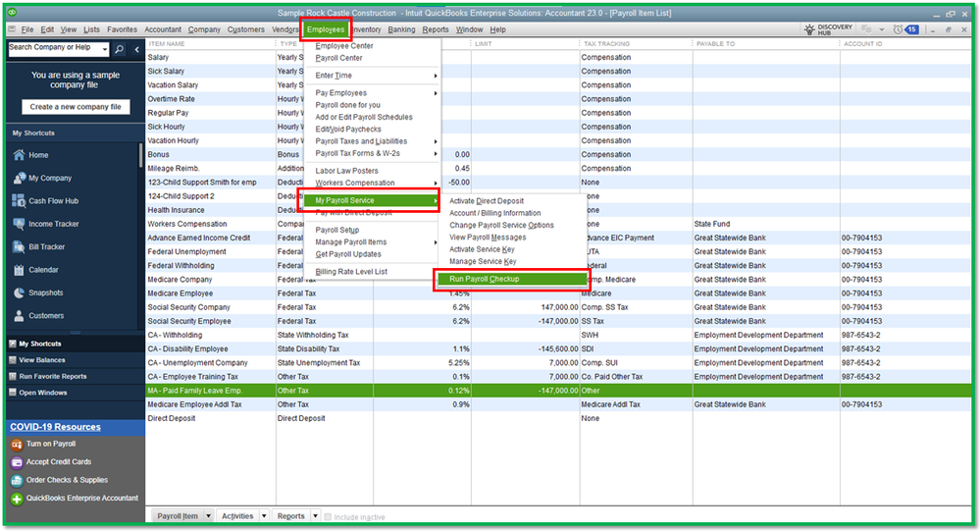
Task: Sort by ITEM NAME column header
Action: 167,44
